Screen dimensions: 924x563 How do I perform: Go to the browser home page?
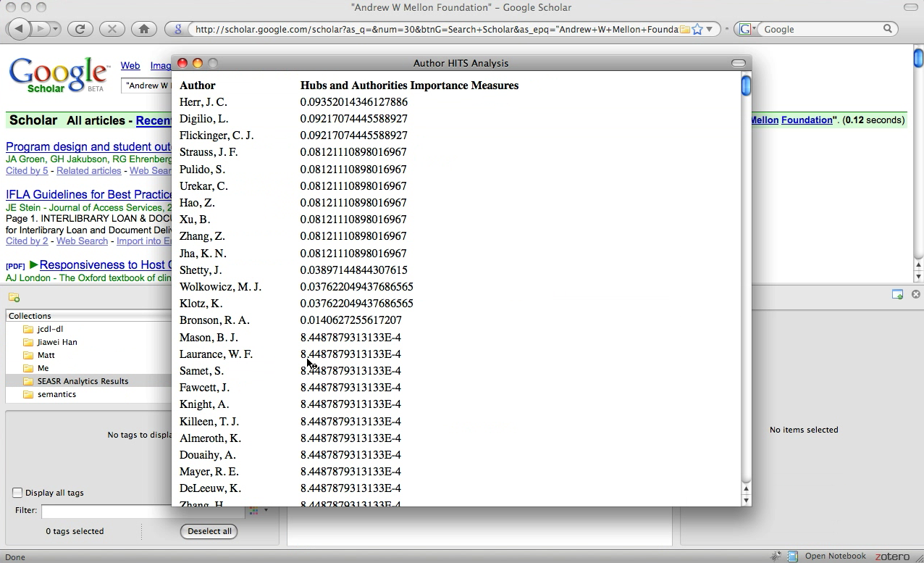[x=143, y=29]
